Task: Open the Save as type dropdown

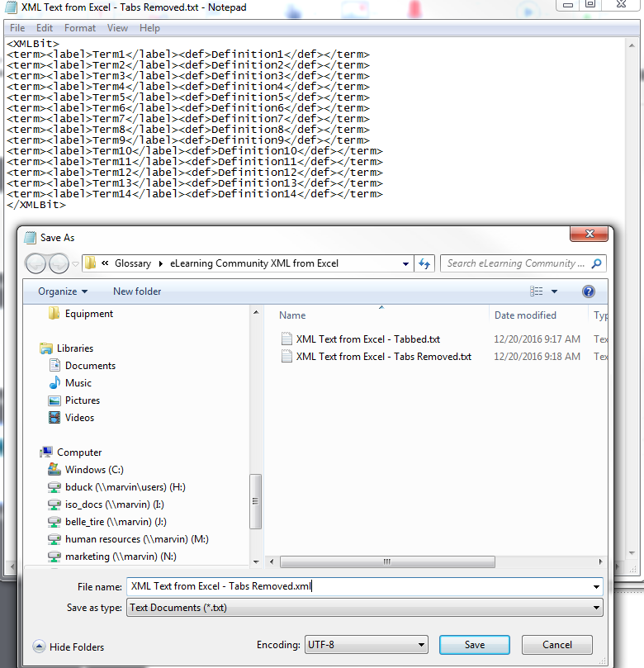Action: tap(365, 608)
